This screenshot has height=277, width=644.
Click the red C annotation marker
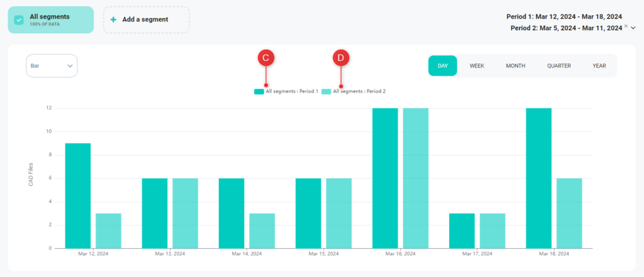(266, 58)
